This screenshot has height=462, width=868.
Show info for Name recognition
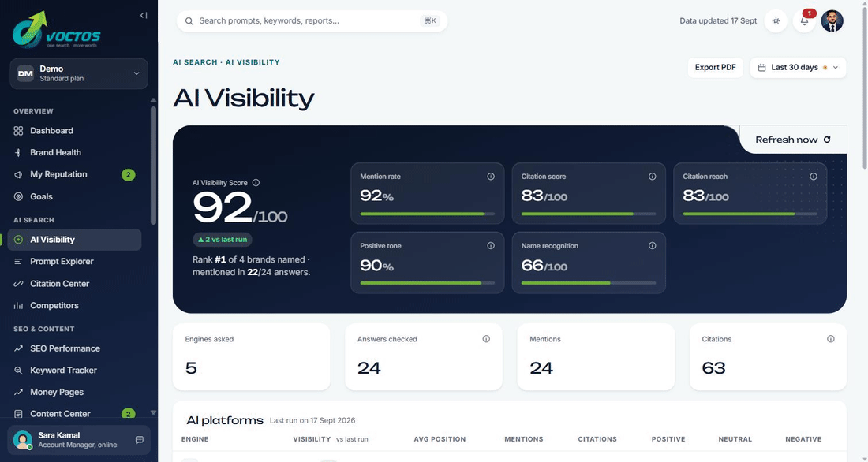[x=652, y=246]
